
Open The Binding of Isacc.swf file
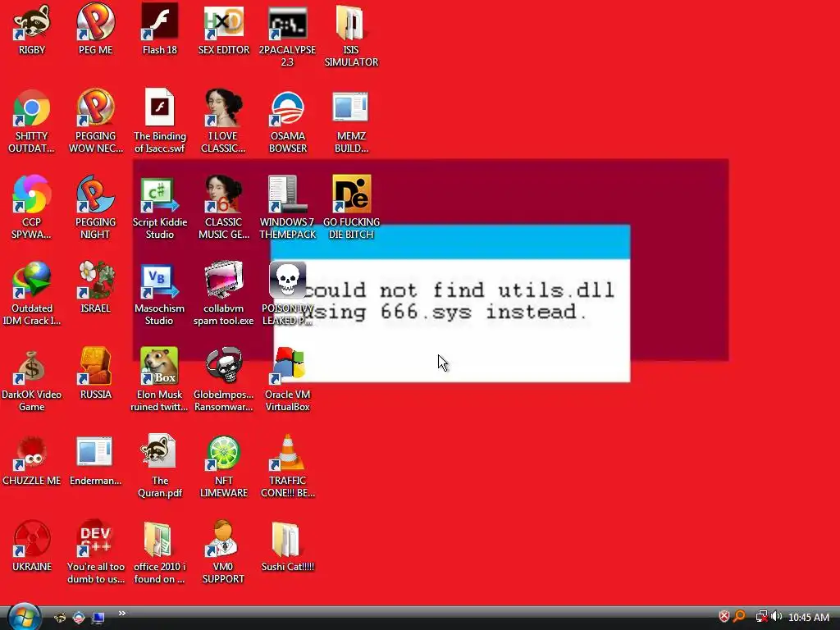coord(160,108)
